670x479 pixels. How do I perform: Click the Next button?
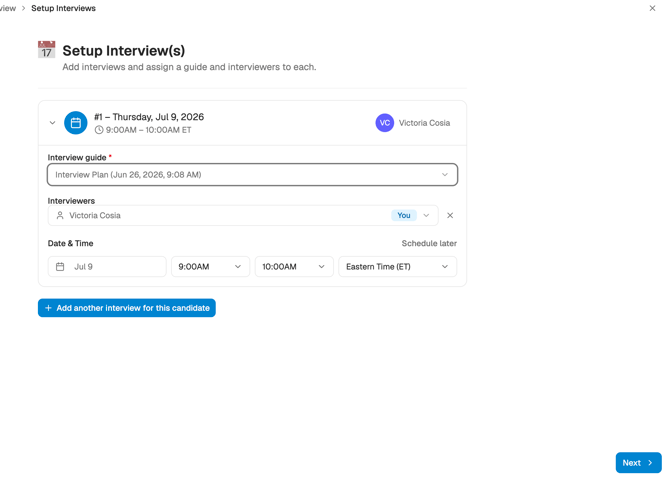click(x=638, y=463)
